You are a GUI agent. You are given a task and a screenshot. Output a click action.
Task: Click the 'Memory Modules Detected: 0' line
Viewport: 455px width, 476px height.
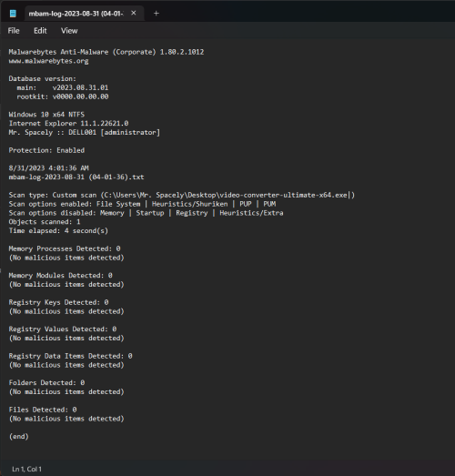click(x=60, y=276)
